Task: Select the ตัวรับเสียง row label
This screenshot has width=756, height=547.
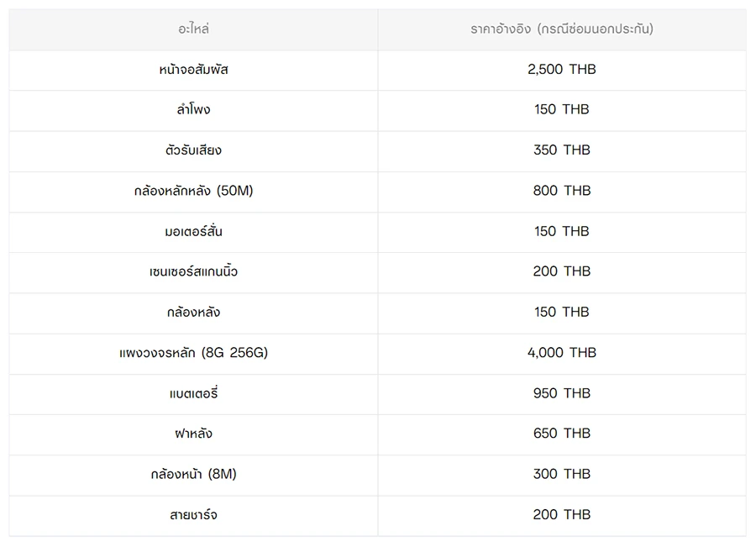Action: [x=193, y=150]
